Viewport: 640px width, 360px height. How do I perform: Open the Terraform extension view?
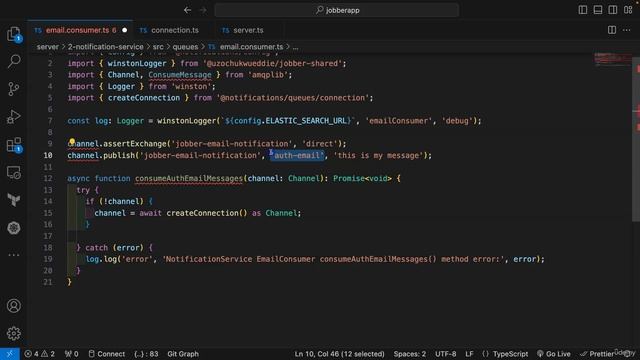click(x=14, y=200)
